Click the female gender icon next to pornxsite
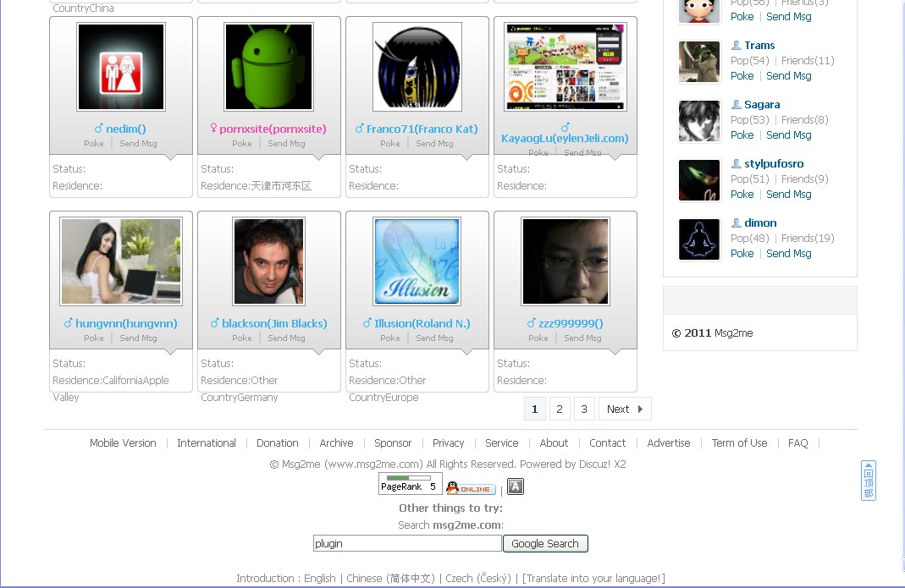The width and height of the screenshot is (905, 588). click(213, 128)
